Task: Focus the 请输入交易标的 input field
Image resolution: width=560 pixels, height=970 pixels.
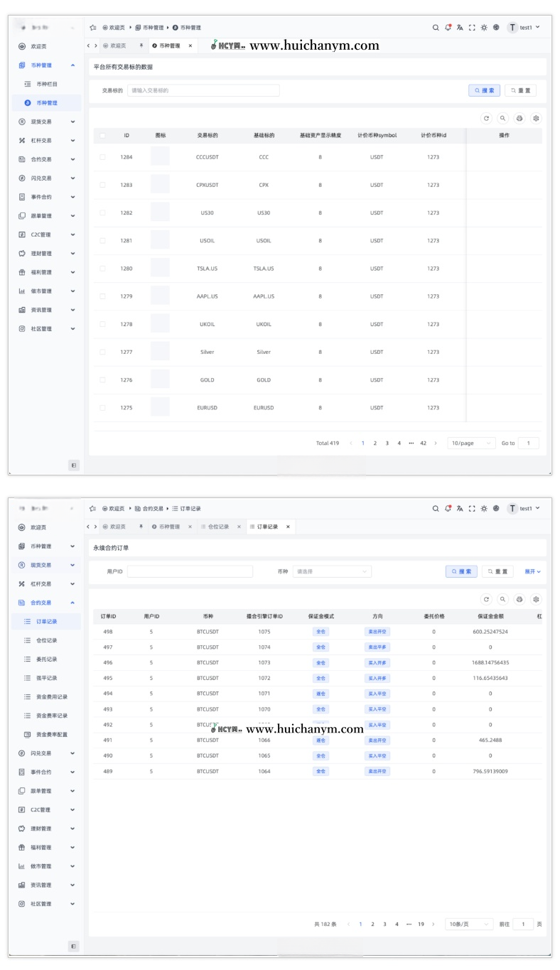Action: [203, 90]
